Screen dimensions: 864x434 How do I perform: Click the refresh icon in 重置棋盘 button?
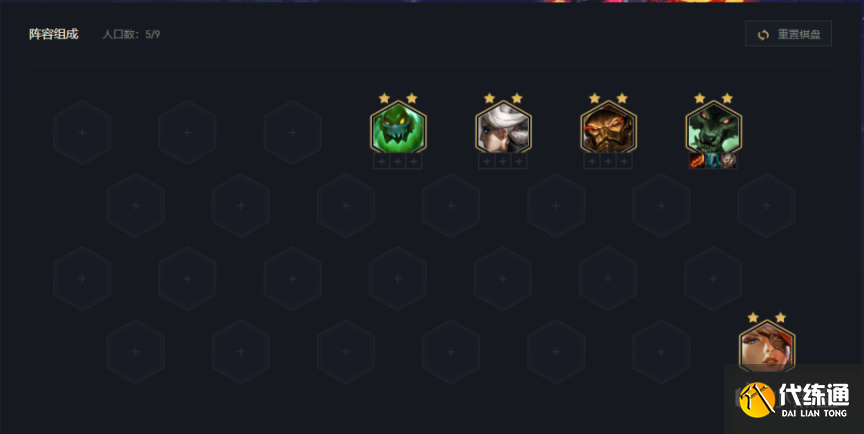[x=763, y=35]
